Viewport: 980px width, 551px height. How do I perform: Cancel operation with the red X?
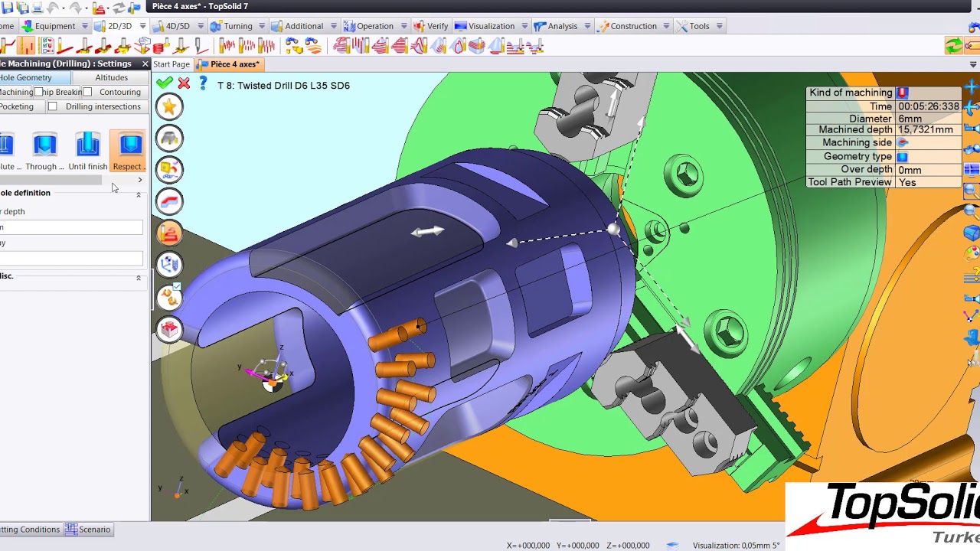(184, 83)
